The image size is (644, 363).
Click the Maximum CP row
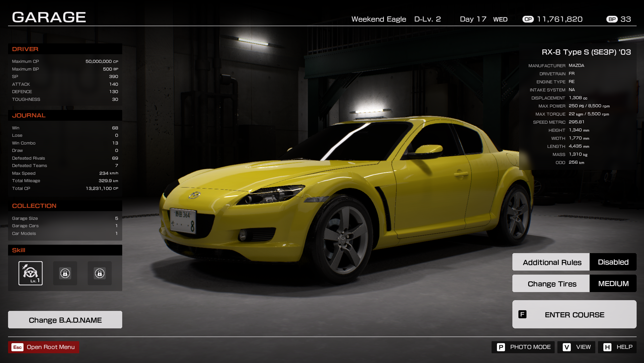tap(65, 62)
